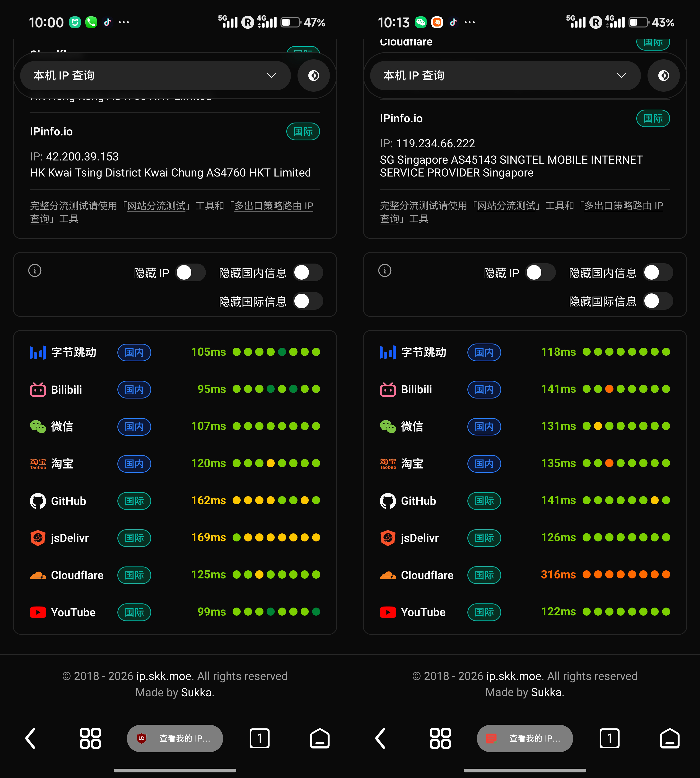Toggle theme icon in left screenshot
The height and width of the screenshot is (778, 700).
click(x=314, y=75)
